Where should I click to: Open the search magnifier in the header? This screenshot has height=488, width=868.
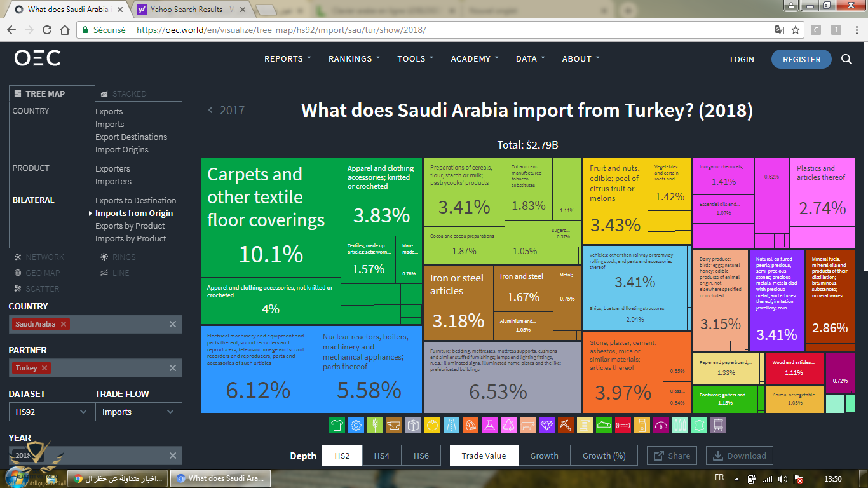(x=846, y=59)
